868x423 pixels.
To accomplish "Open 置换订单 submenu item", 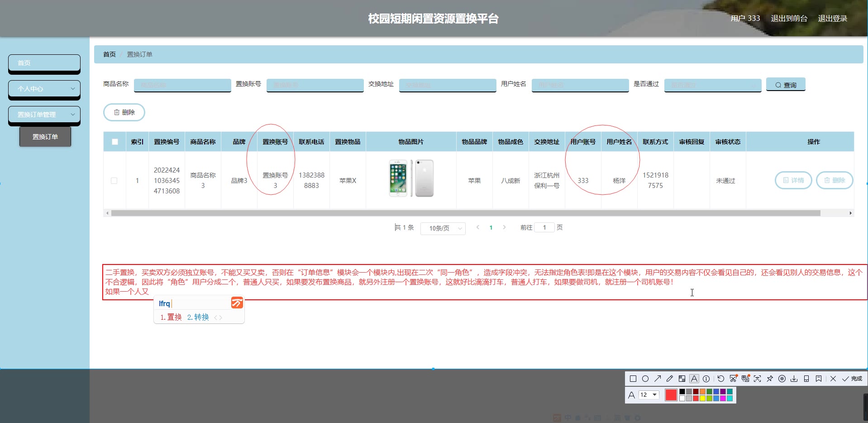I will click(45, 137).
